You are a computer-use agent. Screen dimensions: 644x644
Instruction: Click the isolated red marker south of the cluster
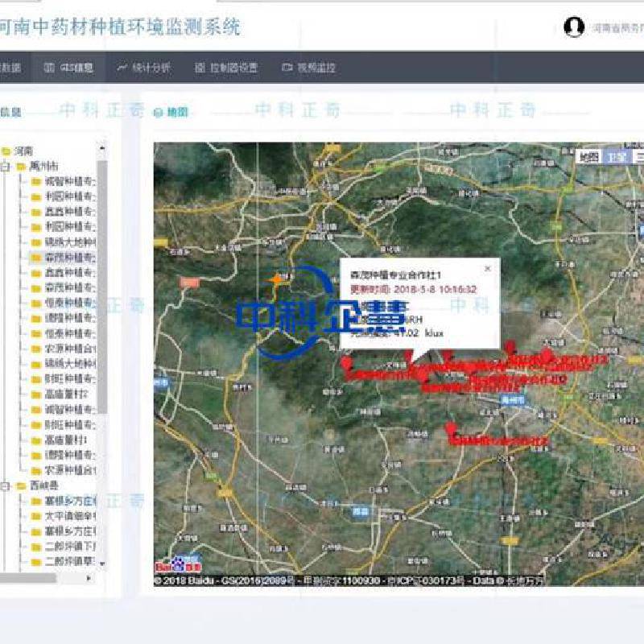click(451, 427)
